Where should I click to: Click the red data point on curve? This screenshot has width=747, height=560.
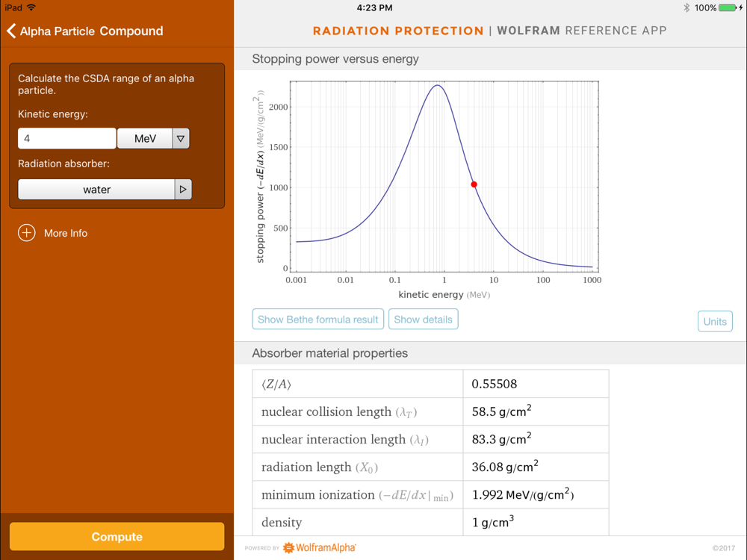(x=474, y=184)
